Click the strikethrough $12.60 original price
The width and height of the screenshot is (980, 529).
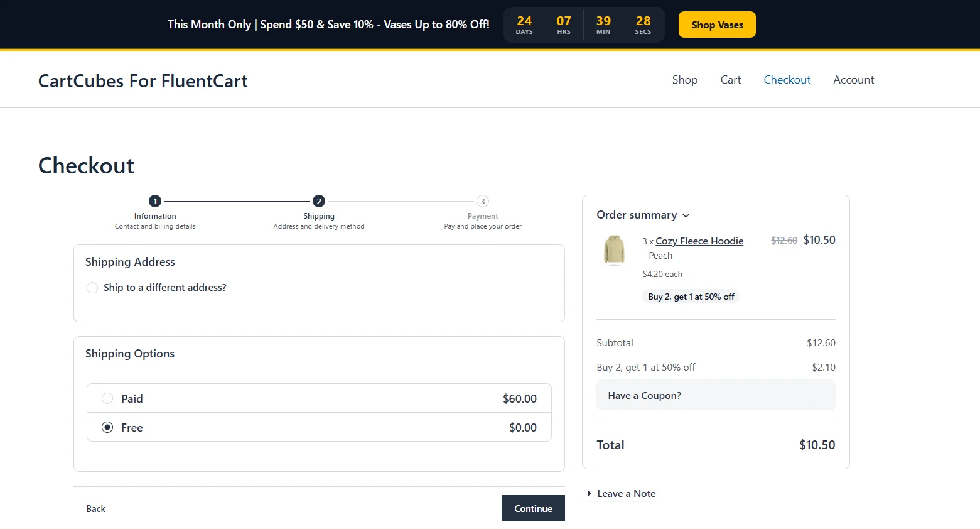coord(784,241)
